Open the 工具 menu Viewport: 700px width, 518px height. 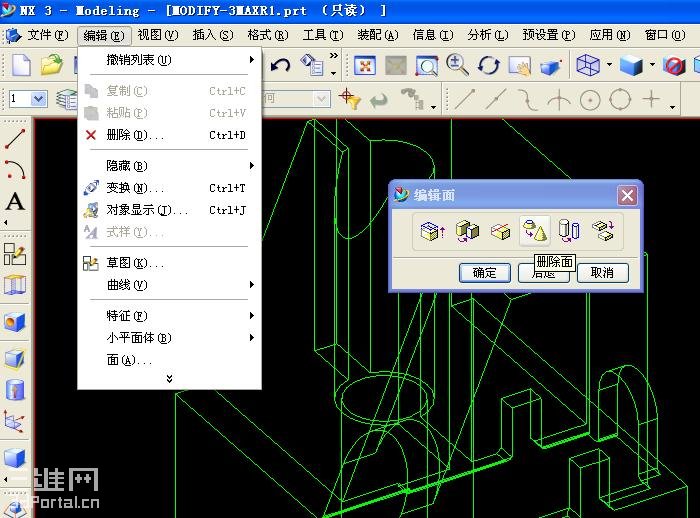point(323,35)
